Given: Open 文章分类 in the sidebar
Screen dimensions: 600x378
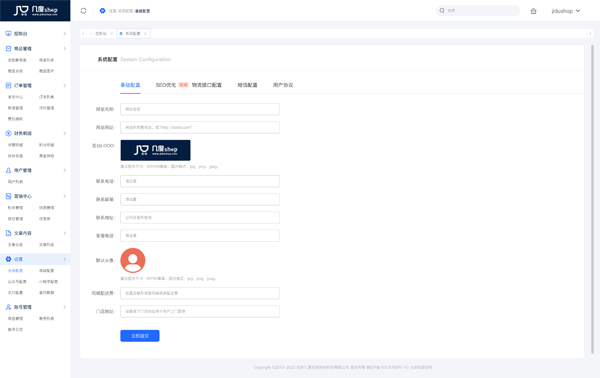Looking at the screenshot, I should pyautogui.click(x=15, y=244).
